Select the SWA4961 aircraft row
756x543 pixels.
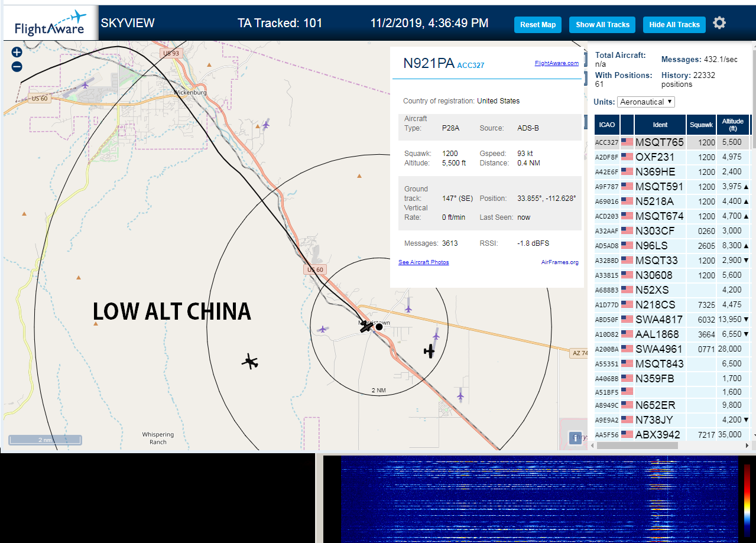pos(672,349)
